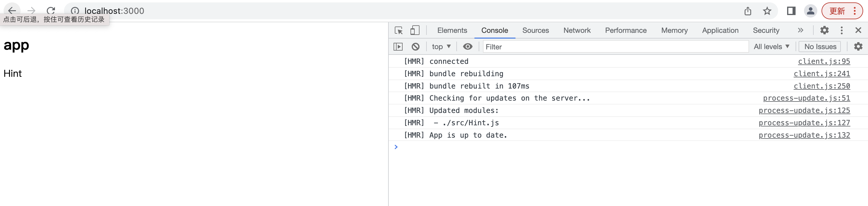Click the '[HMR] connected' log message

[436, 61]
